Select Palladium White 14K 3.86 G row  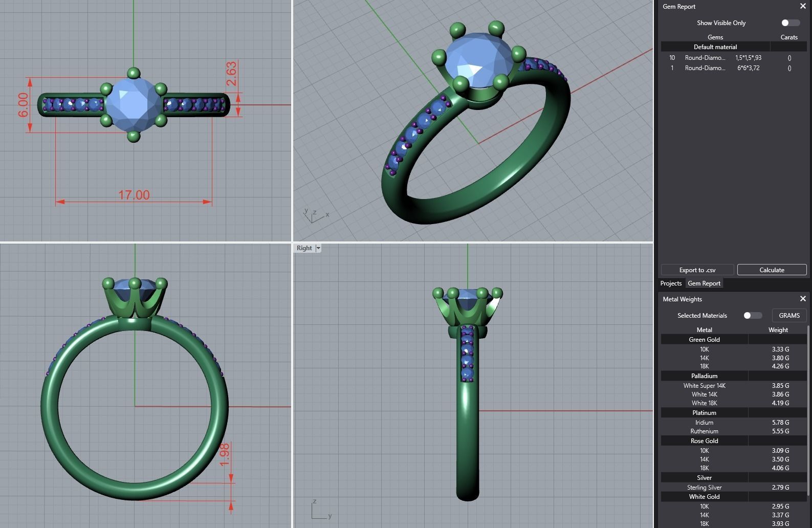click(x=734, y=394)
